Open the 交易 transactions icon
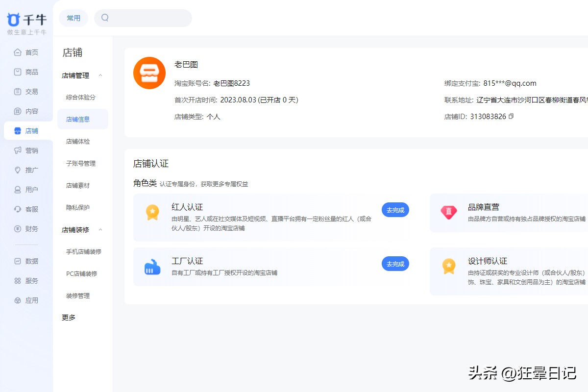Screen dimensions: 588x392 tap(19, 92)
